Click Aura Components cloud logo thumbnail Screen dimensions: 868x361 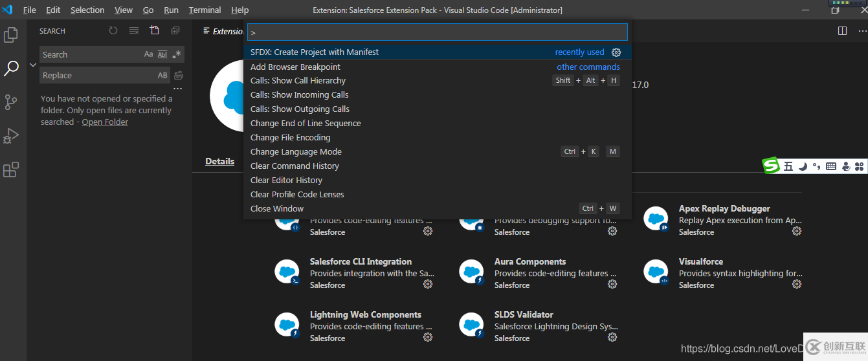click(471, 272)
